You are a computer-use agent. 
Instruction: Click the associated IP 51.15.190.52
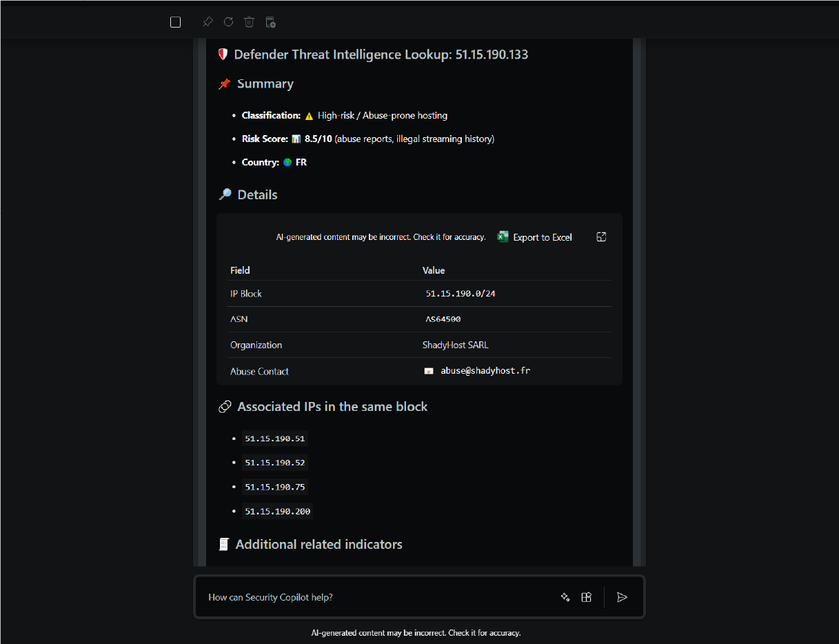tap(275, 463)
